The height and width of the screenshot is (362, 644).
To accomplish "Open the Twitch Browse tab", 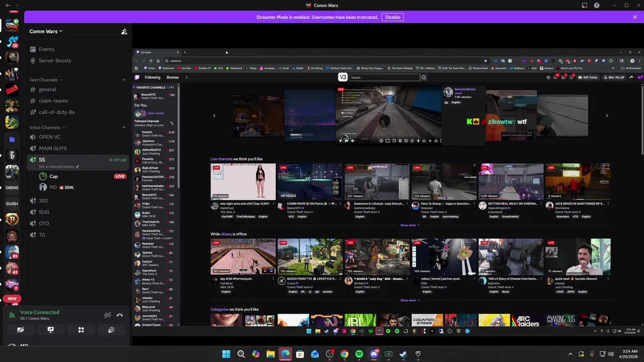I will (173, 77).
